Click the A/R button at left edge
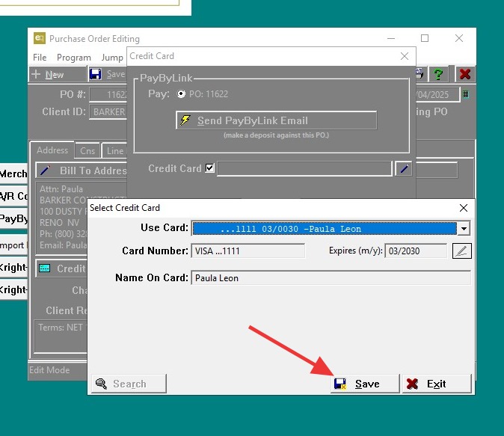This screenshot has height=436, width=504. pos(13,196)
